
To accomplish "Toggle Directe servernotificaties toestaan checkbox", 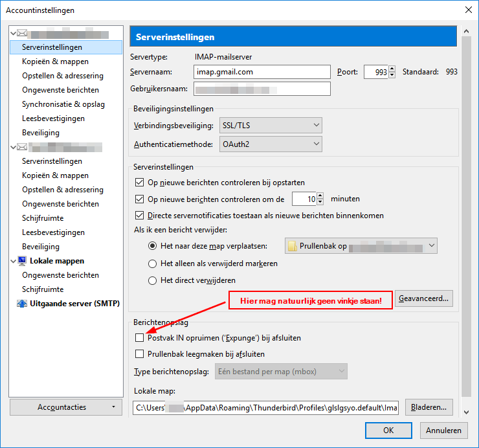I will pyautogui.click(x=139, y=216).
